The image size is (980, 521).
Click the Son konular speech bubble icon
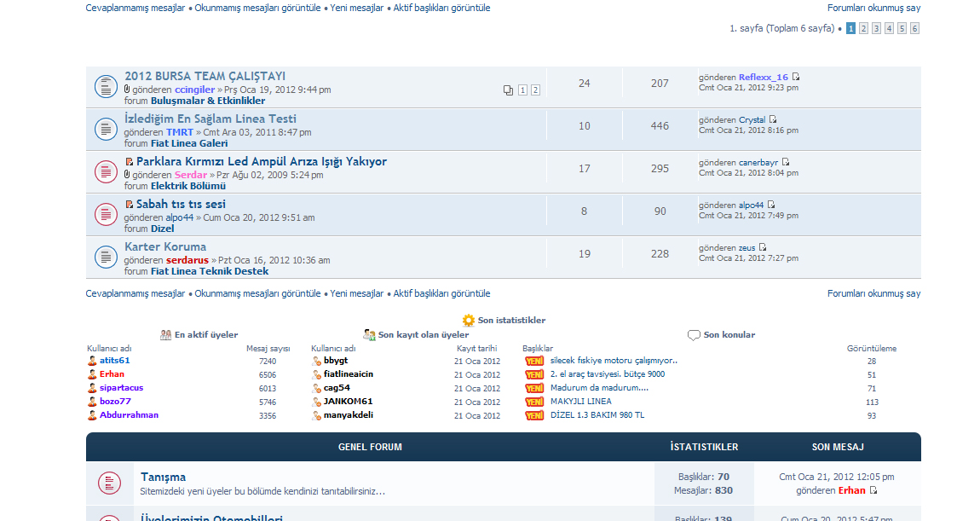pyautogui.click(x=694, y=335)
